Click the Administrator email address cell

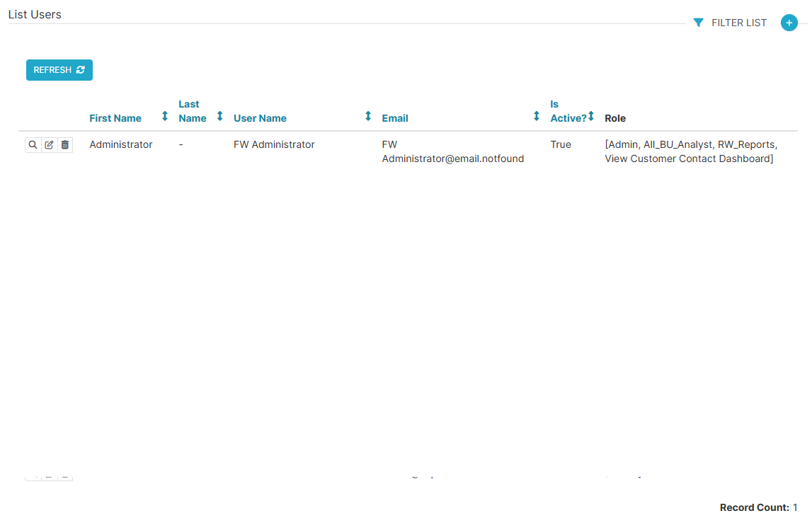point(452,151)
